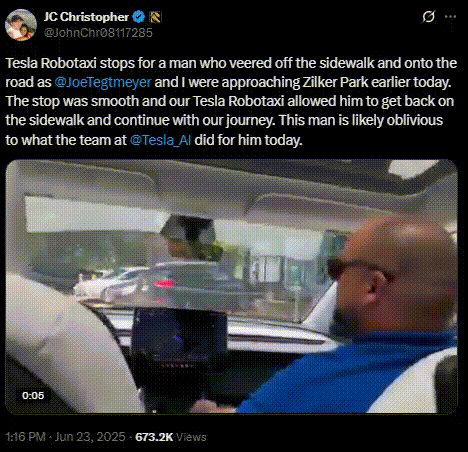Open the post by clicking tweet text
The height and width of the screenshot is (452, 468).
pos(231,101)
